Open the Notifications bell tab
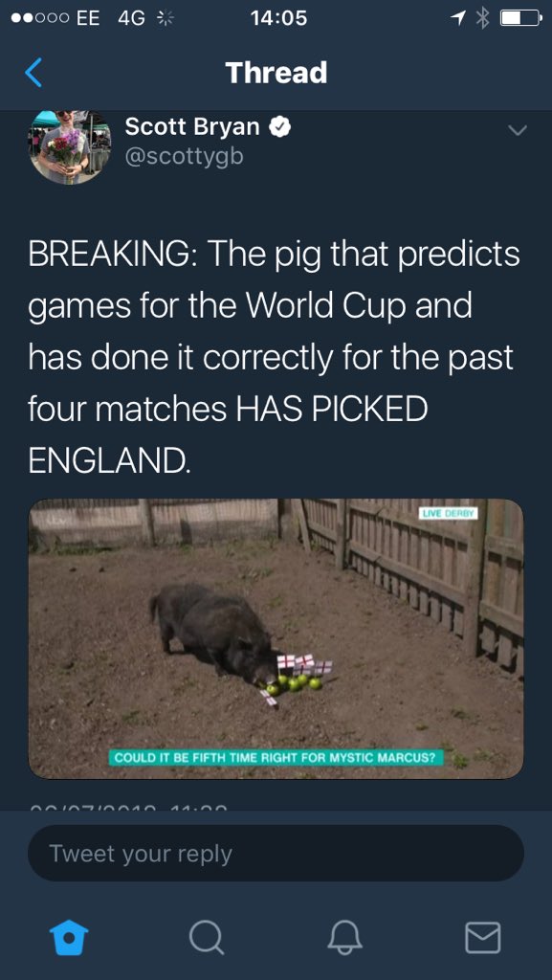The width and height of the screenshot is (552, 980). [x=344, y=938]
